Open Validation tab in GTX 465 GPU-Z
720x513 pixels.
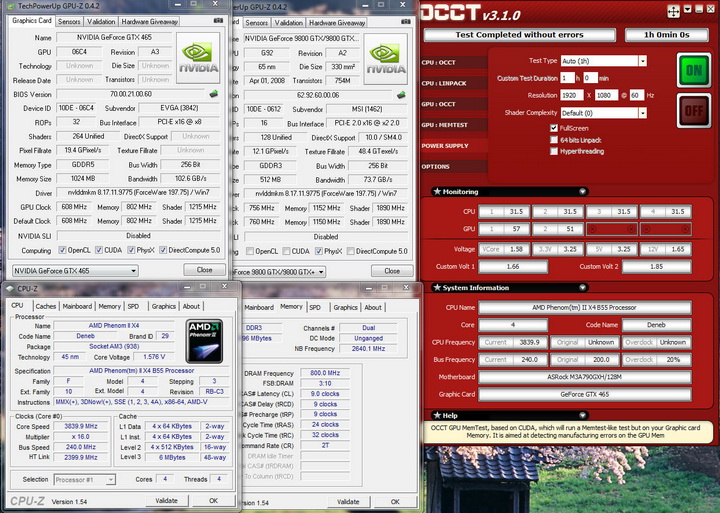tap(101, 22)
